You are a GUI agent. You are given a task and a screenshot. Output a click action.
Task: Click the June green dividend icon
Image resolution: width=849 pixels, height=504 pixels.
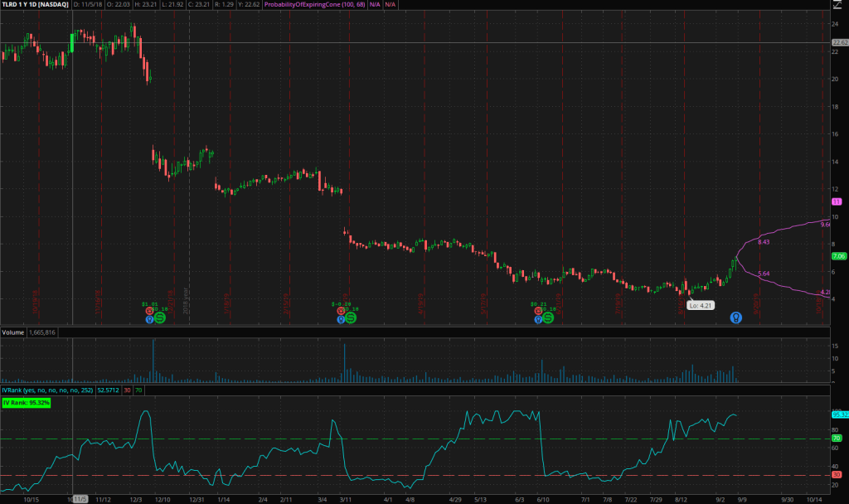(549, 317)
